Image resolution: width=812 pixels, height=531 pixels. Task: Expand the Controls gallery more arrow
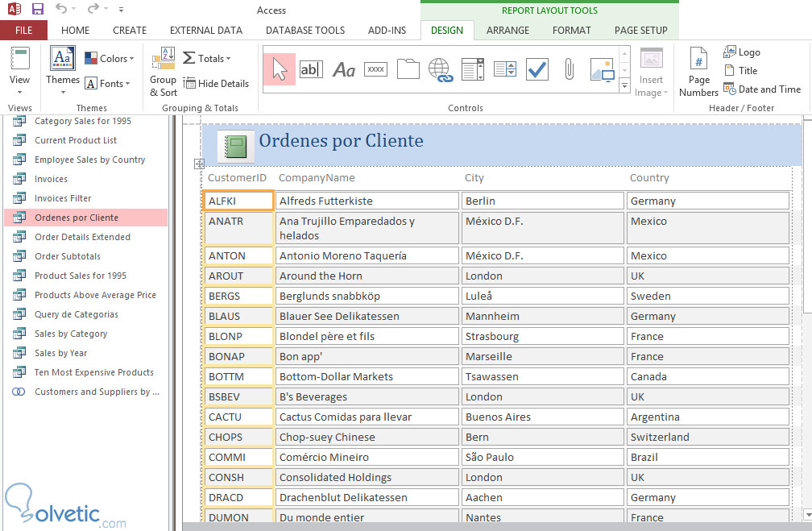coord(624,85)
